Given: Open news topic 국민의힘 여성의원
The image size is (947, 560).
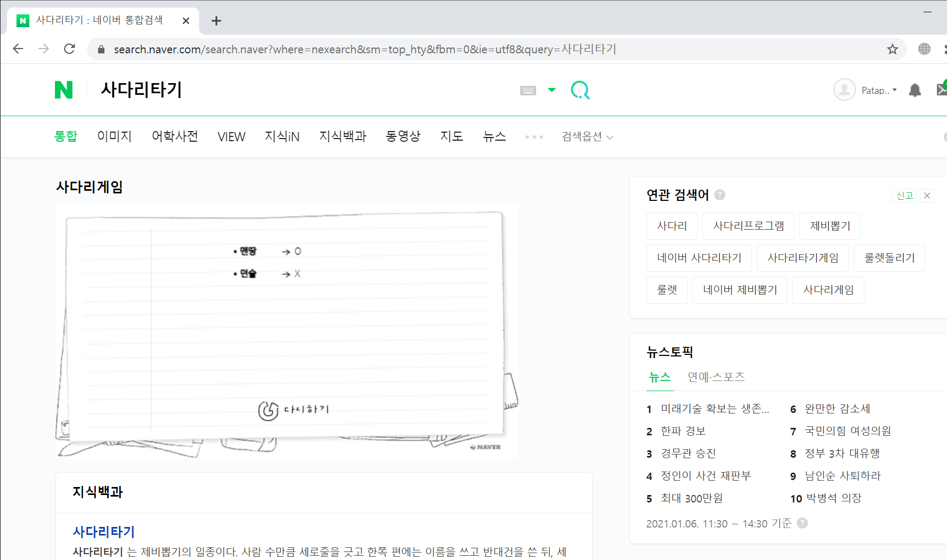Looking at the screenshot, I should tap(847, 431).
